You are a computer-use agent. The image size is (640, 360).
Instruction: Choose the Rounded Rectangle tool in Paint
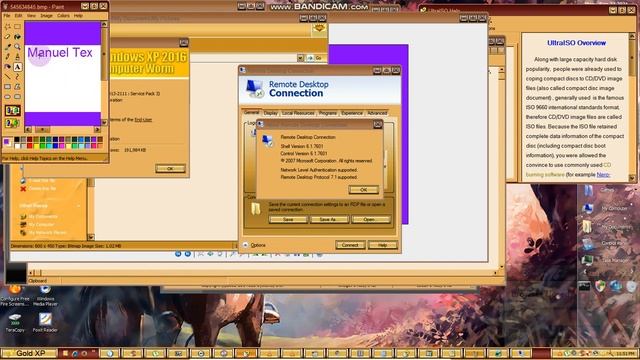click(18, 97)
